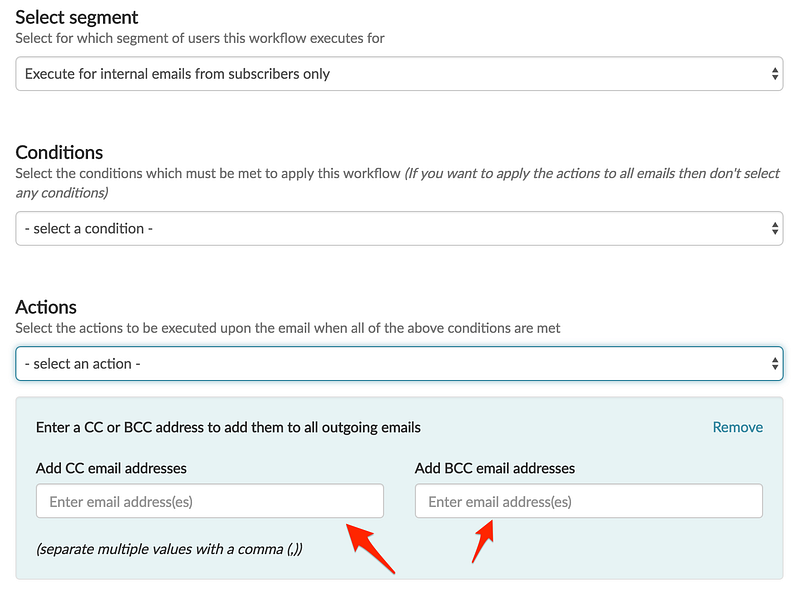
Task: Remove the CC/BCC action via Remove link
Action: [737, 427]
